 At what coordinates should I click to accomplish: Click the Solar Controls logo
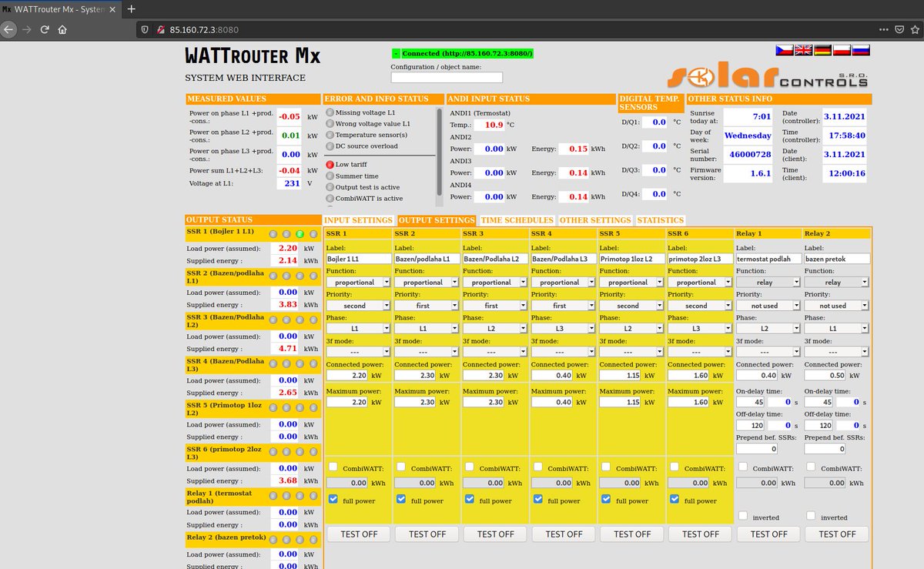pos(768,76)
